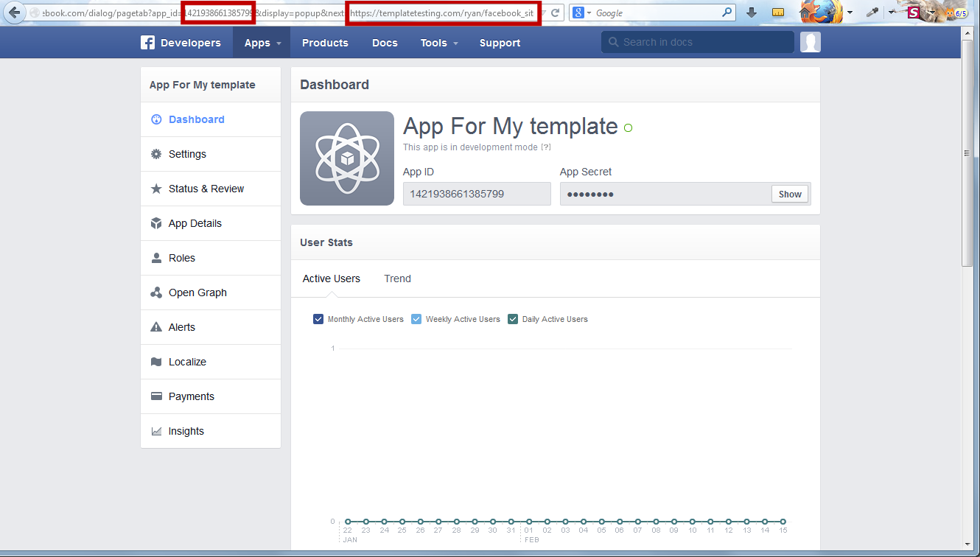Viewport: 980px width, 557px height.
Task: Uncheck Monthly Active Users checkbox
Action: point(318,319)
